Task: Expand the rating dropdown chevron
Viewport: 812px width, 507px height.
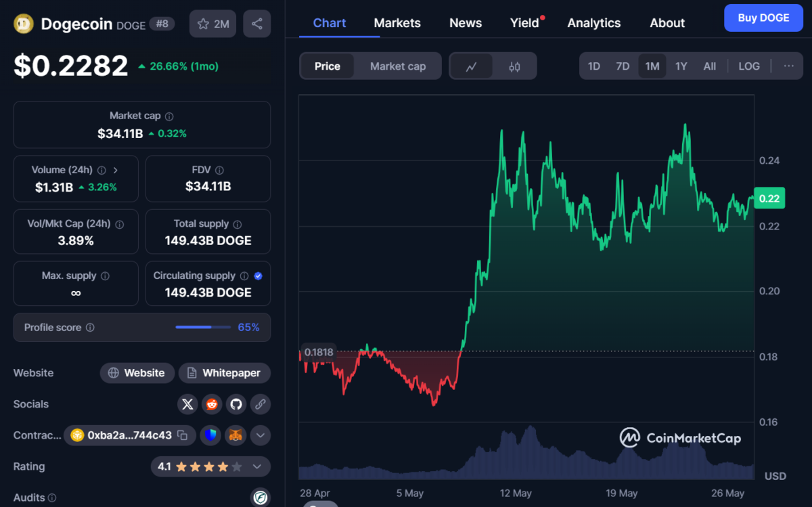Action: click(256, 466)
